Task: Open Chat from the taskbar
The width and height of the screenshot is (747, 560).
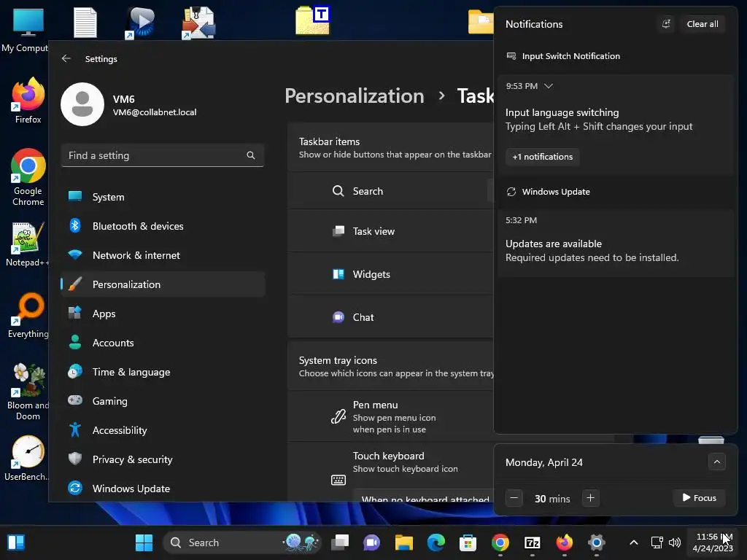Action: [x=371, y=542]
